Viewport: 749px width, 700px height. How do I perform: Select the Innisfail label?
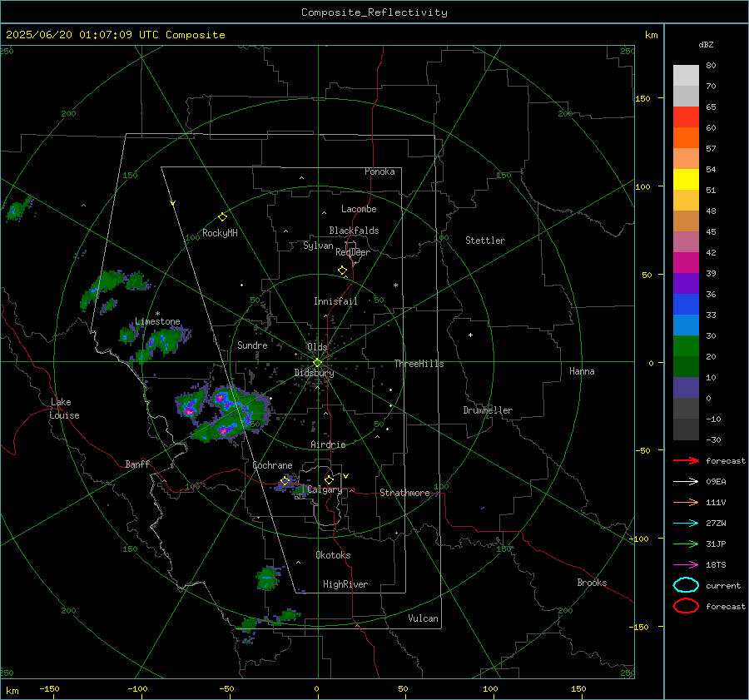335,301
